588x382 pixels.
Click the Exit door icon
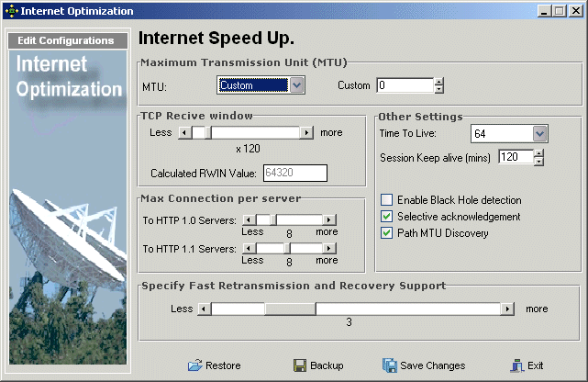click(517, 365)
